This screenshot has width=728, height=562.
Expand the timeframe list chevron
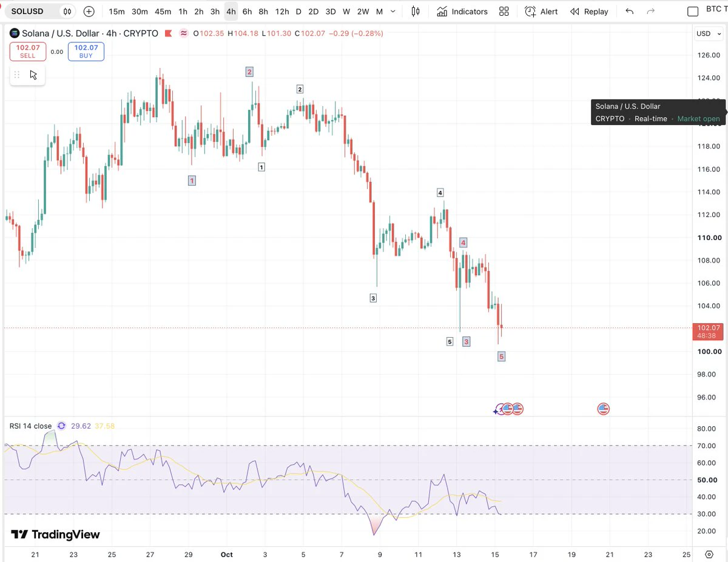coord(394,12)
